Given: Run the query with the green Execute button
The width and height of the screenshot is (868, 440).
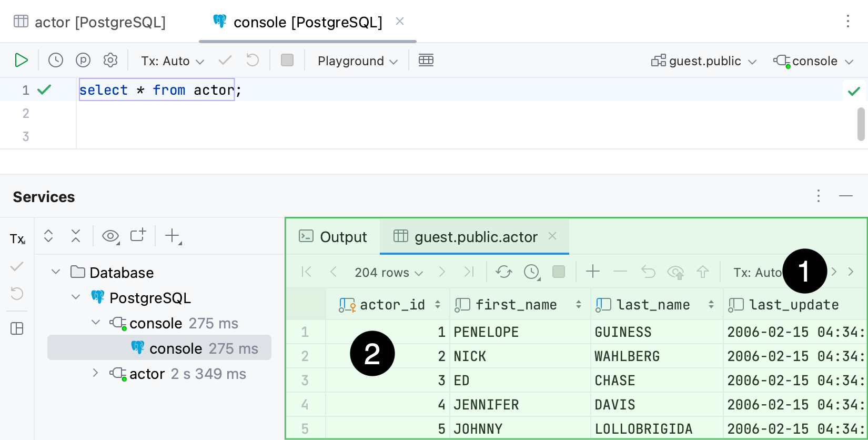Looking at the screenshot, I should [21, 61].
